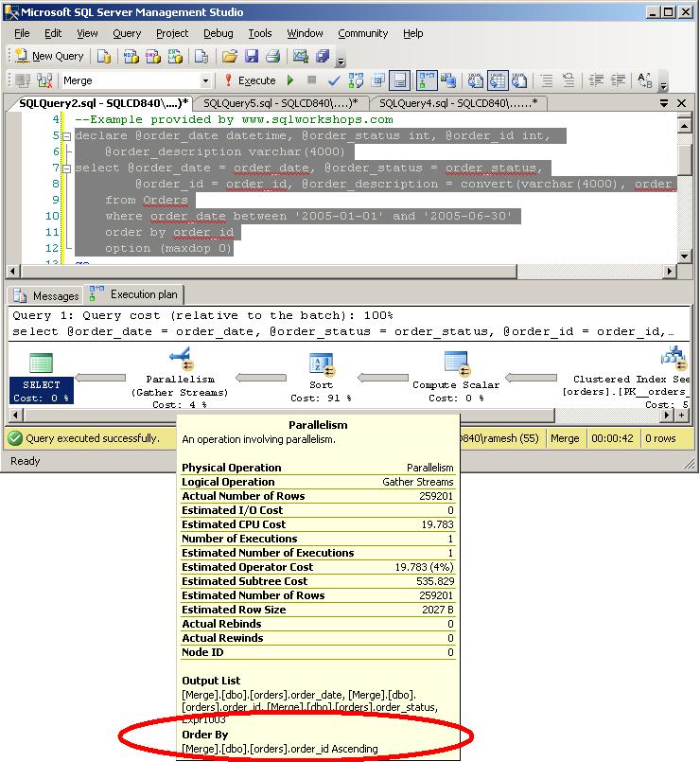Click the Connect toolbar icon
Viewport: 700px width, 762px height.
pyautogui.click(x=23, y=80)
